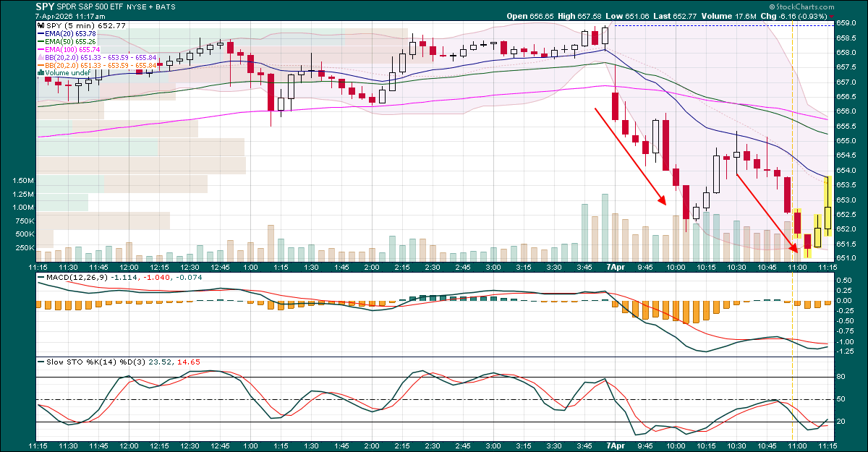Click the 750K volume axis label
This screenshot has height=452, width=868.
[25, 221]
